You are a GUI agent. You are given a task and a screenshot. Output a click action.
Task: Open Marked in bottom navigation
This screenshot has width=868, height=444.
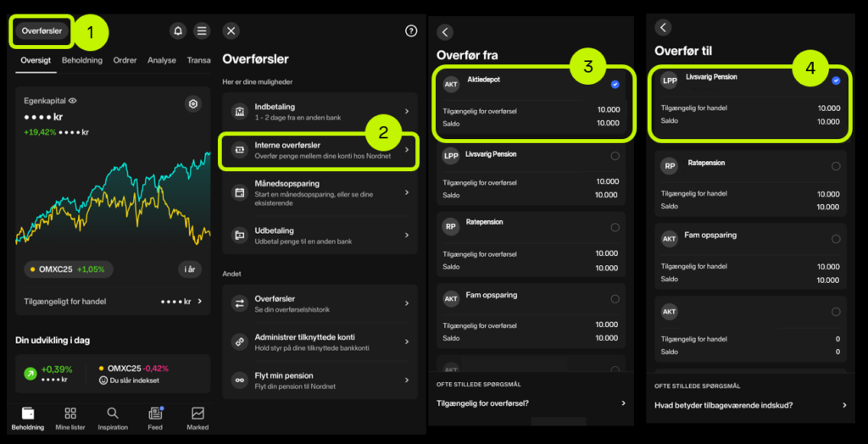coord(198,419)
